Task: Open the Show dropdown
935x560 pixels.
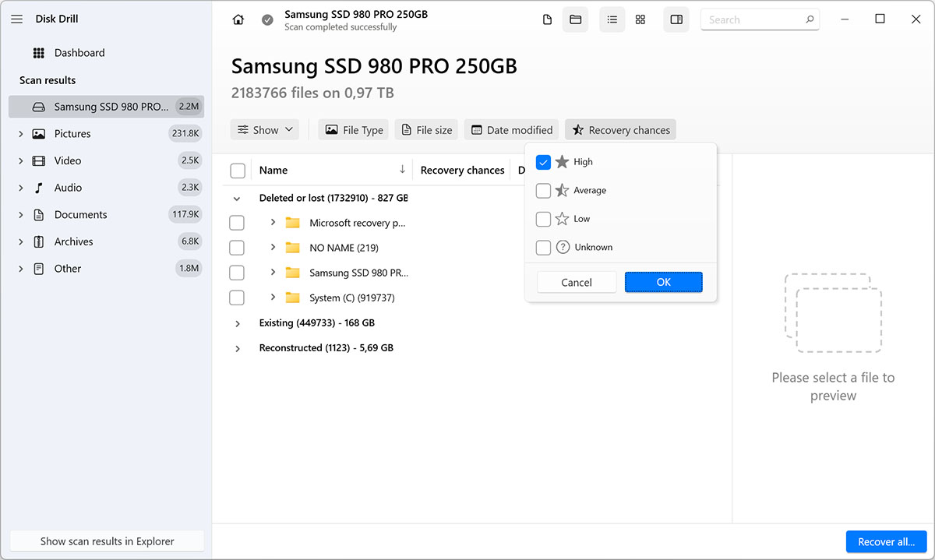Action: (x=266, y=130)
